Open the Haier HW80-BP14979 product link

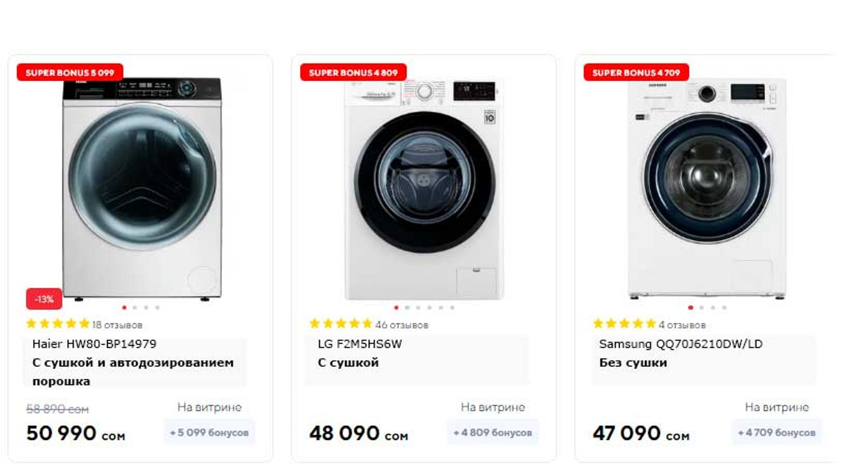(94, 344)
